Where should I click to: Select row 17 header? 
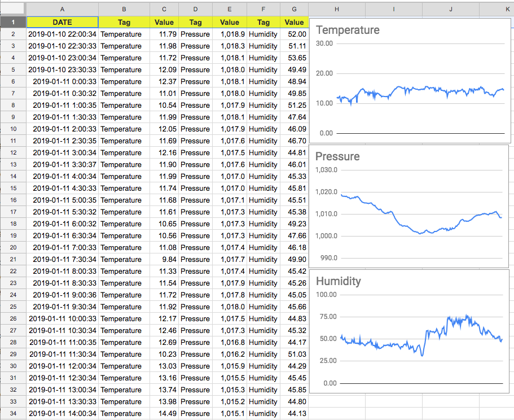coord(12,212)
